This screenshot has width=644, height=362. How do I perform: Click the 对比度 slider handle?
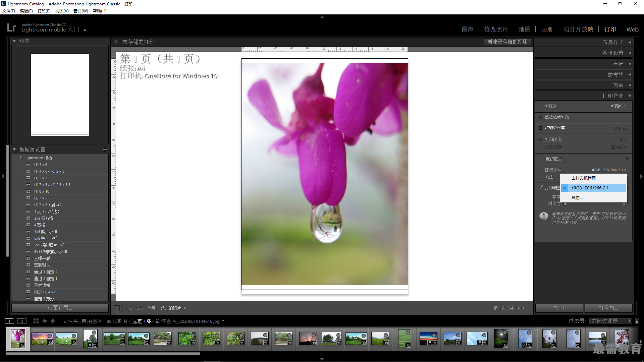pos(565,204)
